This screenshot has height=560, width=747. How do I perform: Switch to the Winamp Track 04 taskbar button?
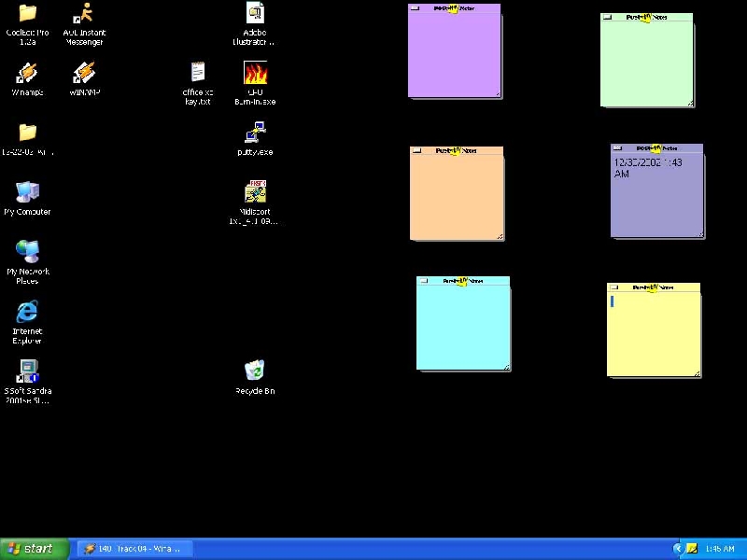[x=134, y=549]
